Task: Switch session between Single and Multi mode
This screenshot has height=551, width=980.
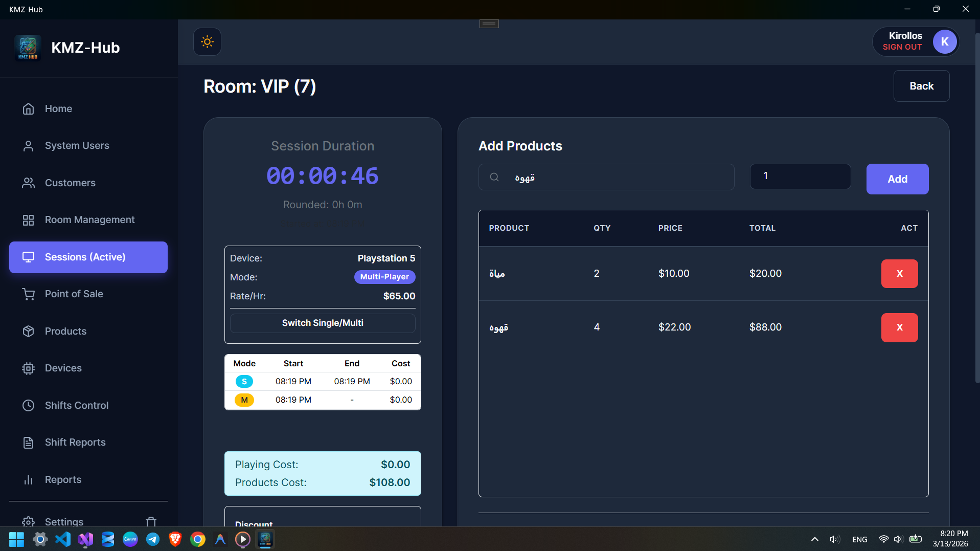Action: point(323,323)
